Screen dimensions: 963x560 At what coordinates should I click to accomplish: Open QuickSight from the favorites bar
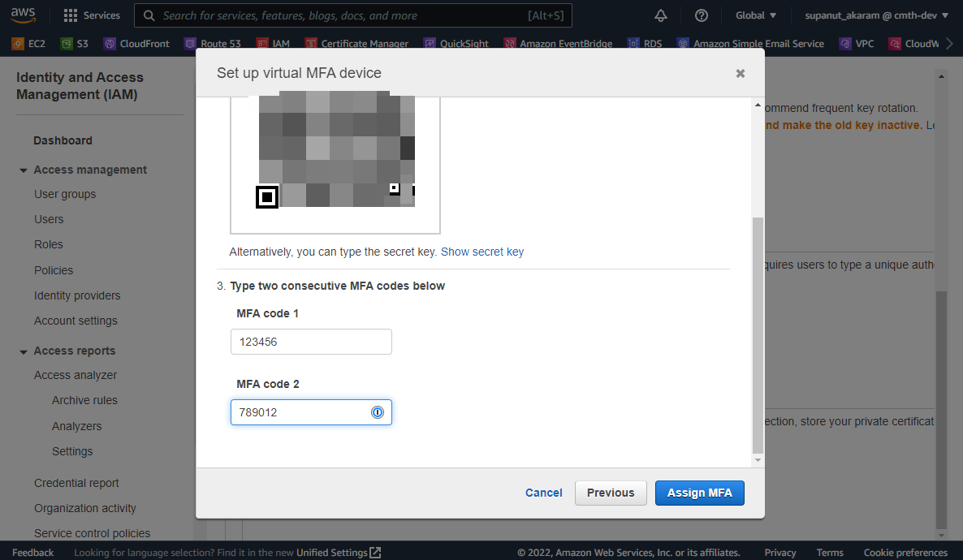pos(461,44)
